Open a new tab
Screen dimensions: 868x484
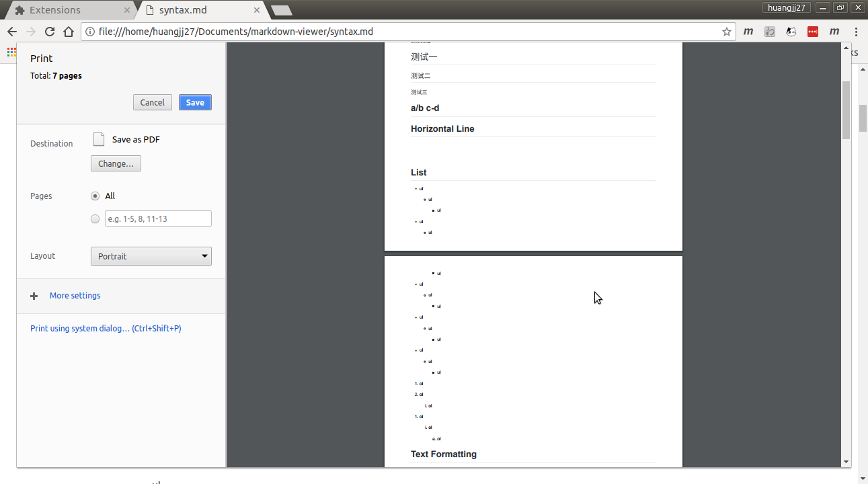click(x=281, y=10)
